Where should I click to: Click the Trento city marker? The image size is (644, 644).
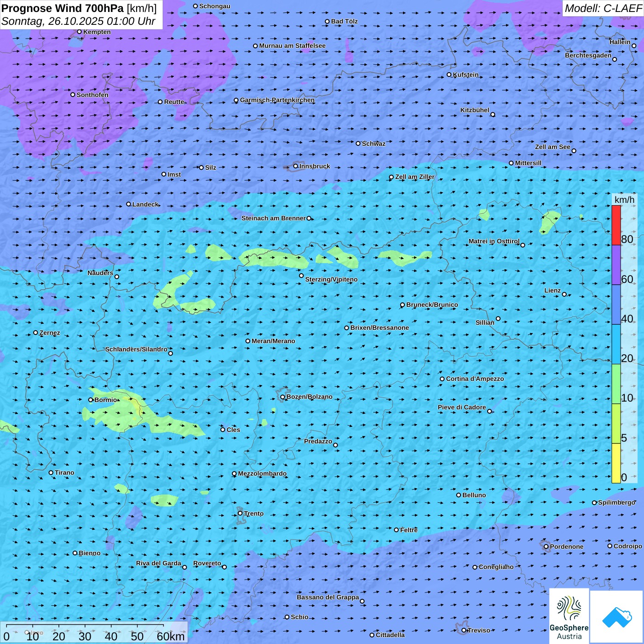(240, 513)
